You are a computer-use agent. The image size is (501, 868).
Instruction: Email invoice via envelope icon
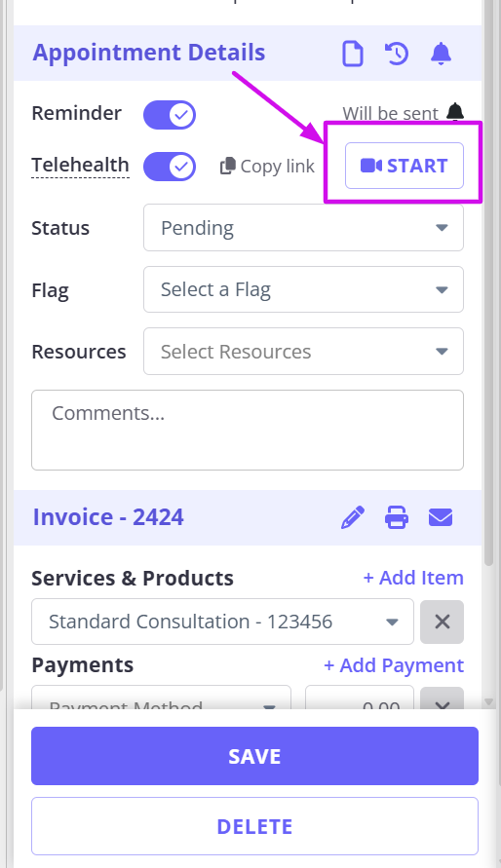[x=441, y=517]
